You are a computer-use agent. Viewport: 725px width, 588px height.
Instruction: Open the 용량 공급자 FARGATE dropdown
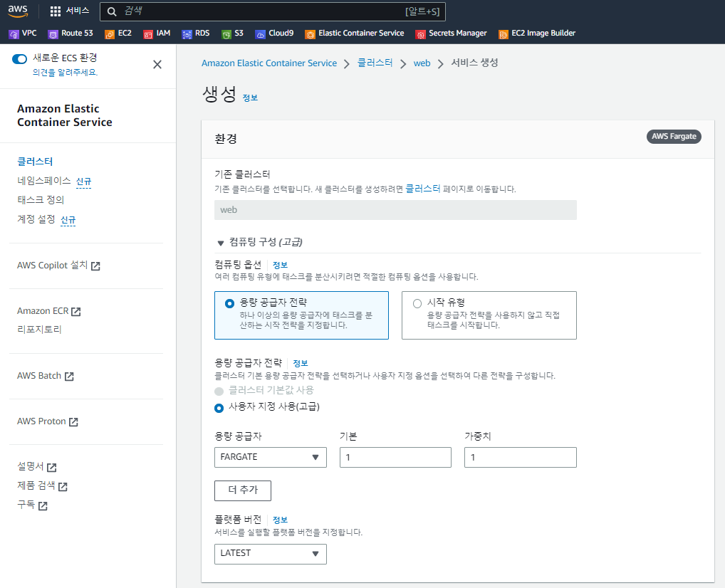(x=271, y=457)
